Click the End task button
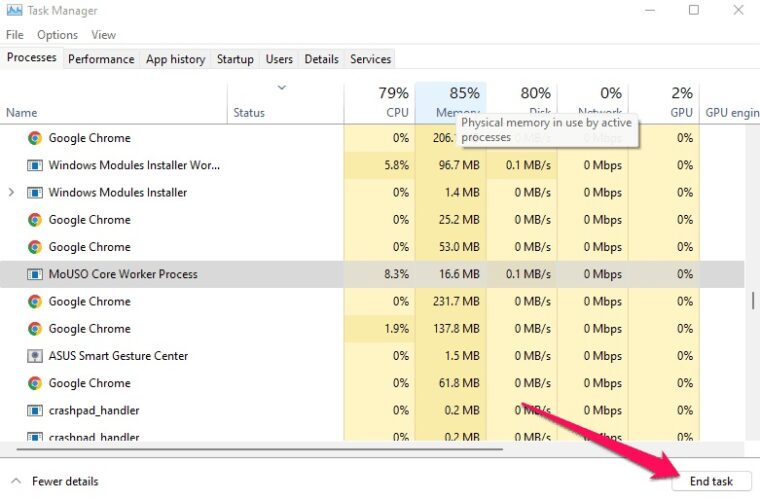This screenshot has width=760, height=500. click(711, 481)
